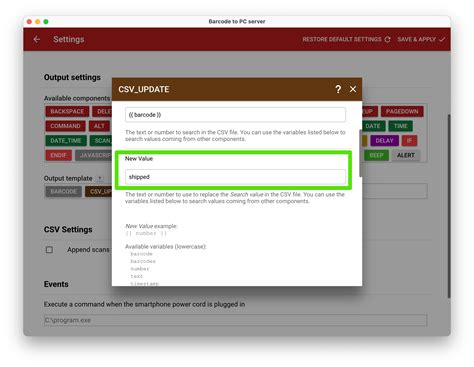
Task: Select the BACKSPACE component
Action: [x=67, y=111]
